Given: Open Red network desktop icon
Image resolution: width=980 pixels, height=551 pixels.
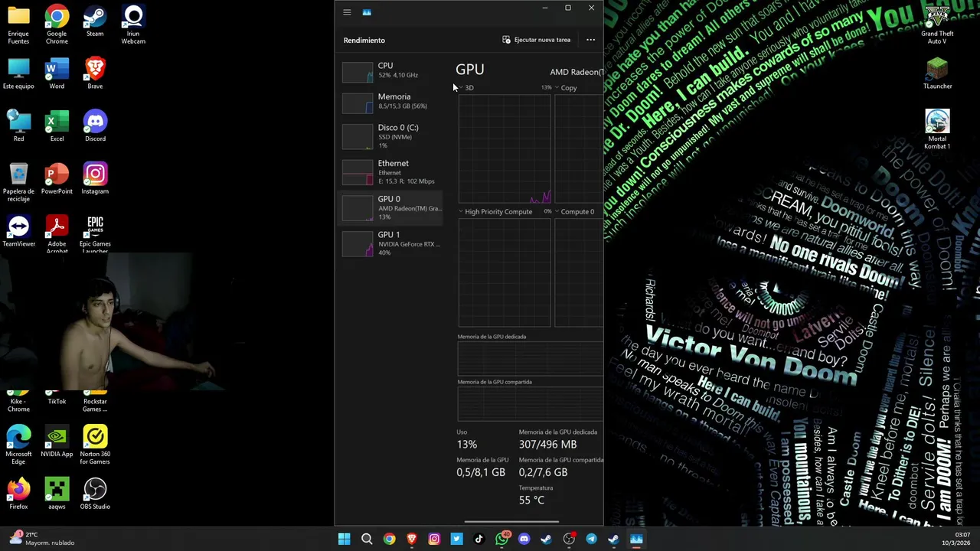Looking at the screenshot, I should pyautogui.click(x=18, y=126).
